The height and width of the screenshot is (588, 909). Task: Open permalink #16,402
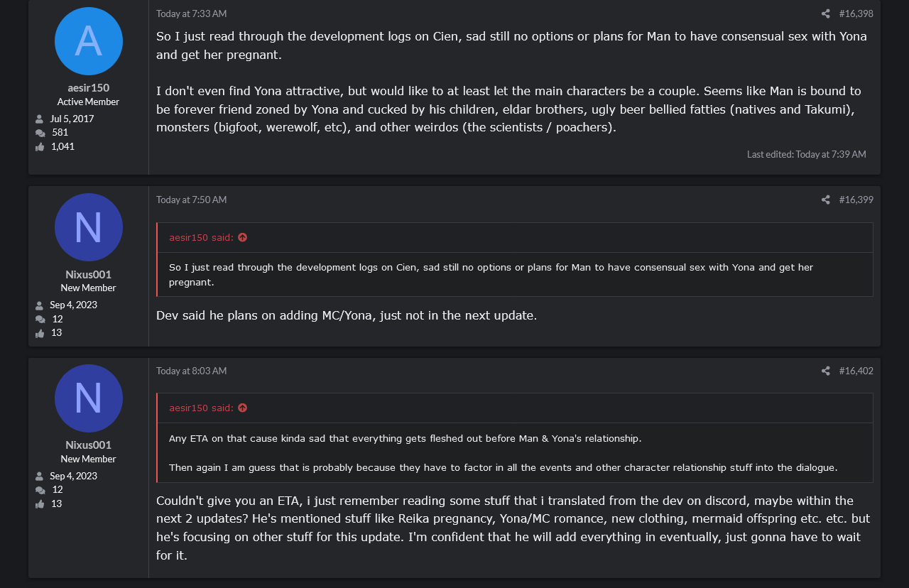pyautogui.click(x=856, y=371)
